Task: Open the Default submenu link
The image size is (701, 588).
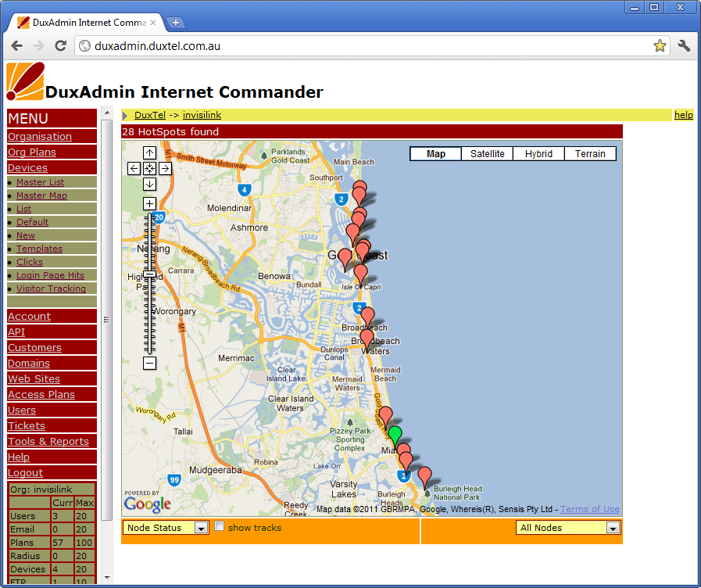Action: tap(32, 222)
